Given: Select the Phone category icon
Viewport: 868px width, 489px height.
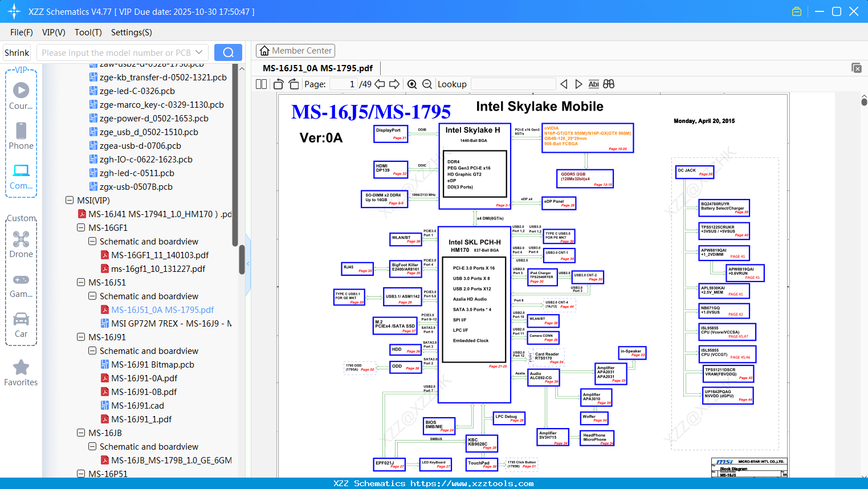Looking at the screenshot, I should coord(21,136).
